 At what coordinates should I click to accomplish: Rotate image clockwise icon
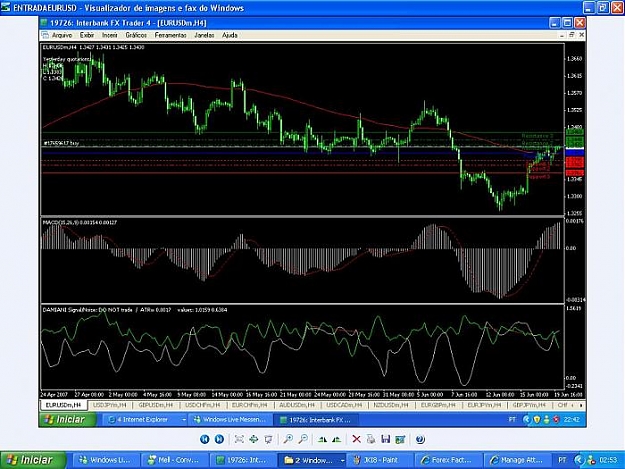point(322,439)
